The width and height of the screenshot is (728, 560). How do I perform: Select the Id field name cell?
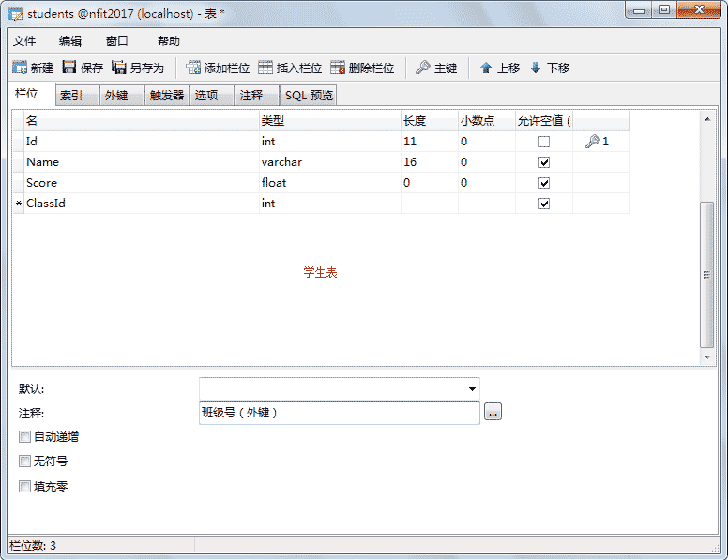tap(141, 142)
